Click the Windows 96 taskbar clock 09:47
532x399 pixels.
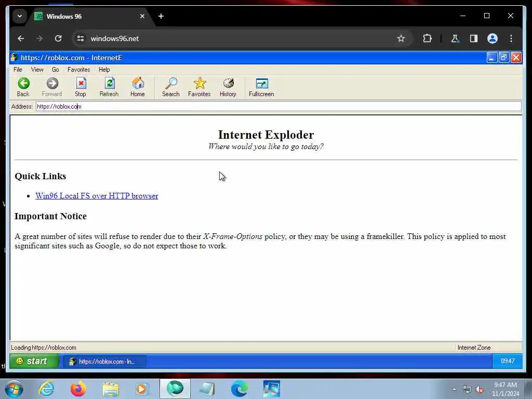point(508,361)
